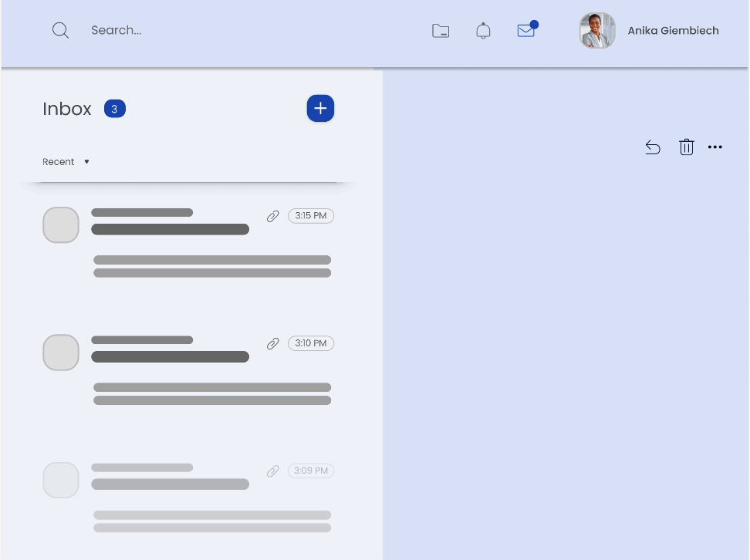Screen dimensions: 750x560
Task: Open sender avatar of 3:10 PM message
Action: [x=61, y=353]
